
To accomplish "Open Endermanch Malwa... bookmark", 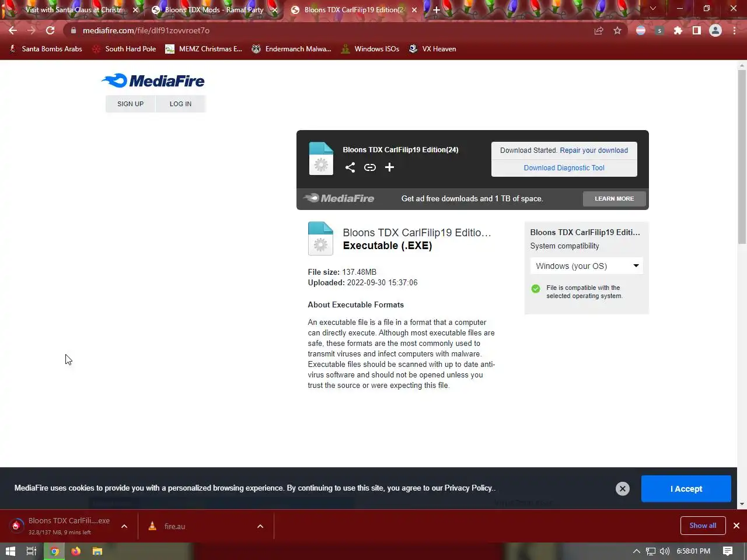I will click(x=291, y=49).
